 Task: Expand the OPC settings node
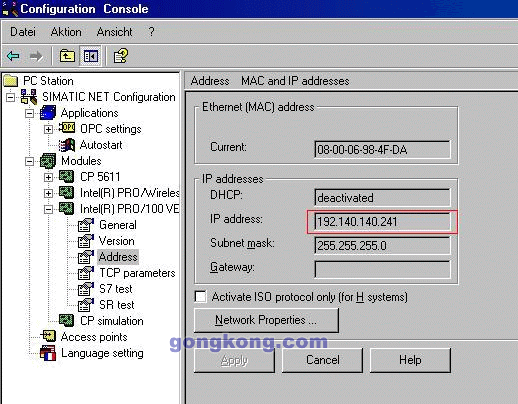48,129
